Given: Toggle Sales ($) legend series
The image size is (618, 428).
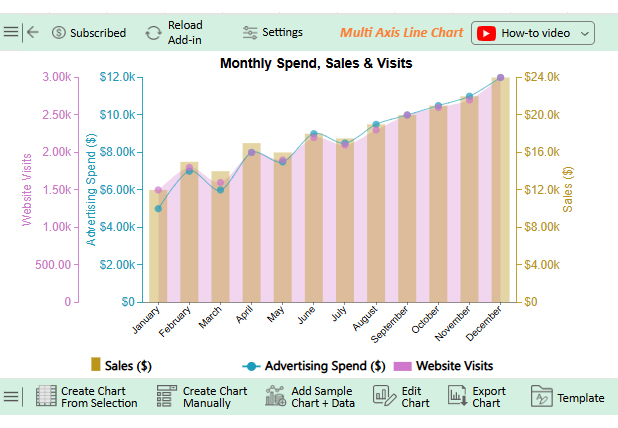Looking at the screenshot, I should [x=121, y=365].
